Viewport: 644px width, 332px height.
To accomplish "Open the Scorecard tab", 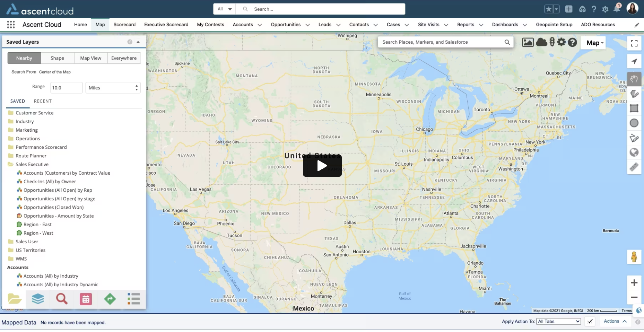I will (124, 25).
